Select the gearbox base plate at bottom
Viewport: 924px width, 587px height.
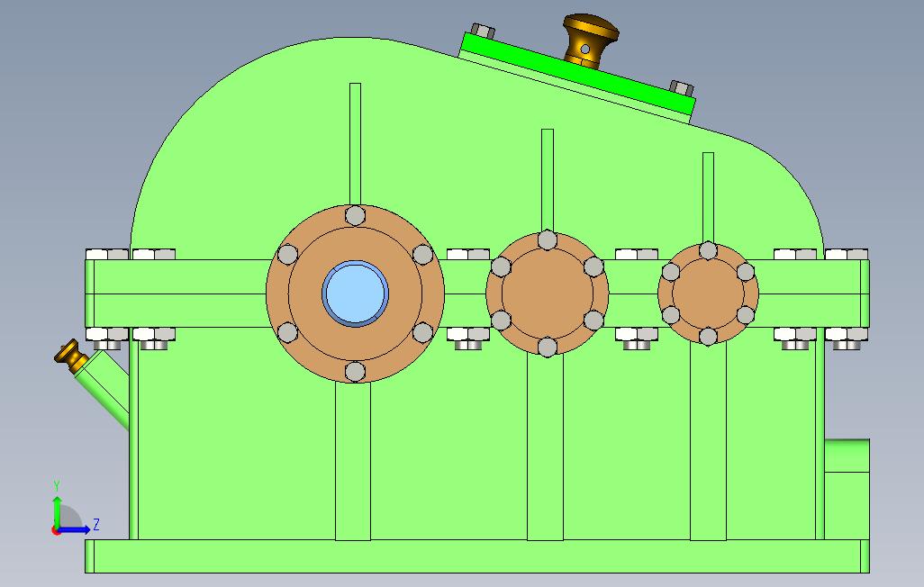476,555
